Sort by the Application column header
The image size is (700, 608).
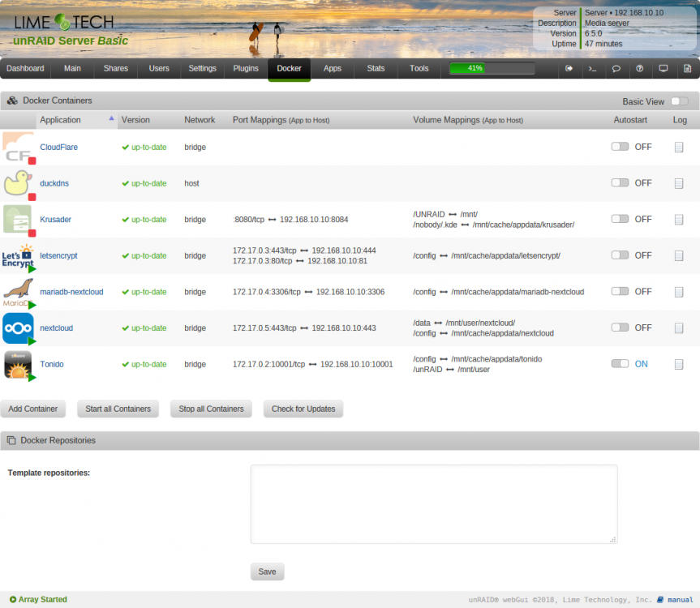click(76, 120)
